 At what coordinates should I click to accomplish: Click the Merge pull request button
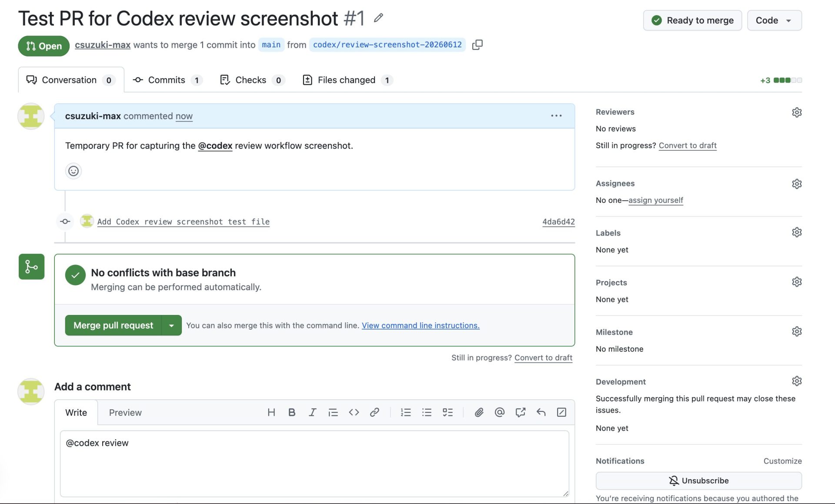(113, 325)
